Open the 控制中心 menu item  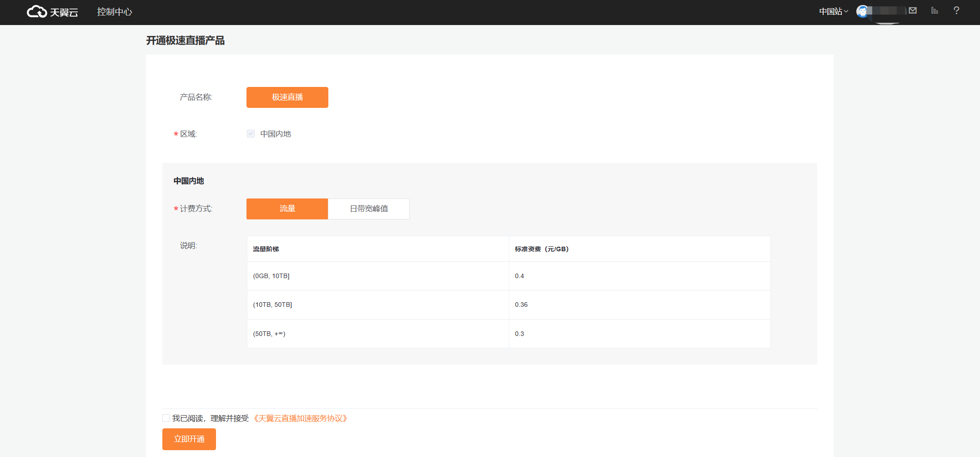115,12
